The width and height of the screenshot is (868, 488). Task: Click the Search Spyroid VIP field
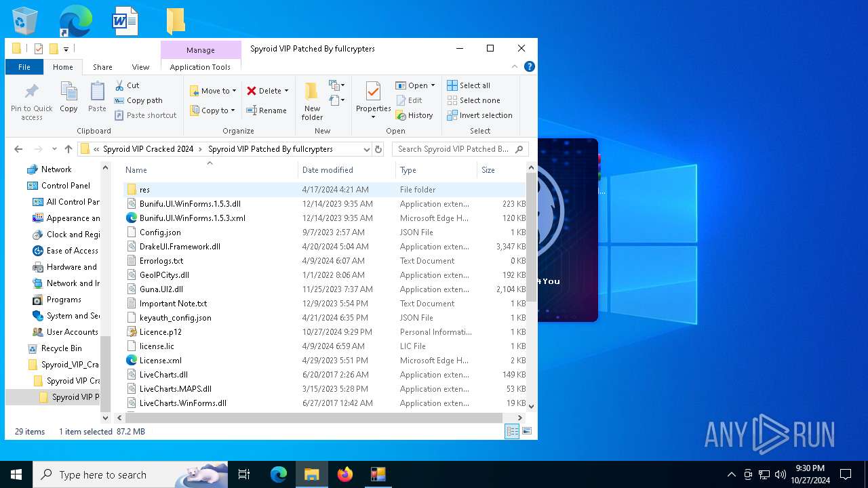pos(460,149)
